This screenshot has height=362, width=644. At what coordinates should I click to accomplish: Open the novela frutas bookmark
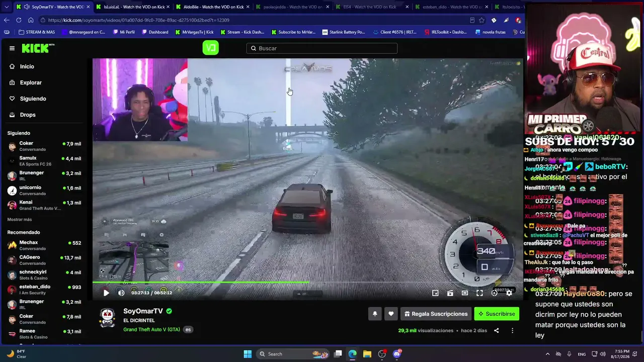pos(492,32)
